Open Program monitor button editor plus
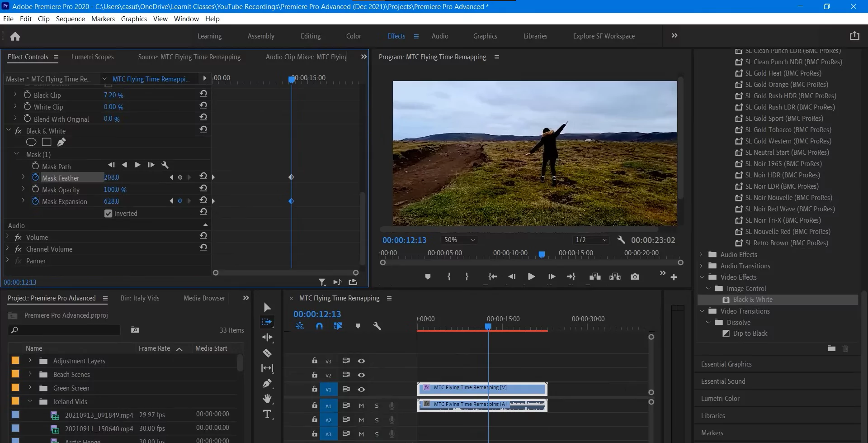 674,277
